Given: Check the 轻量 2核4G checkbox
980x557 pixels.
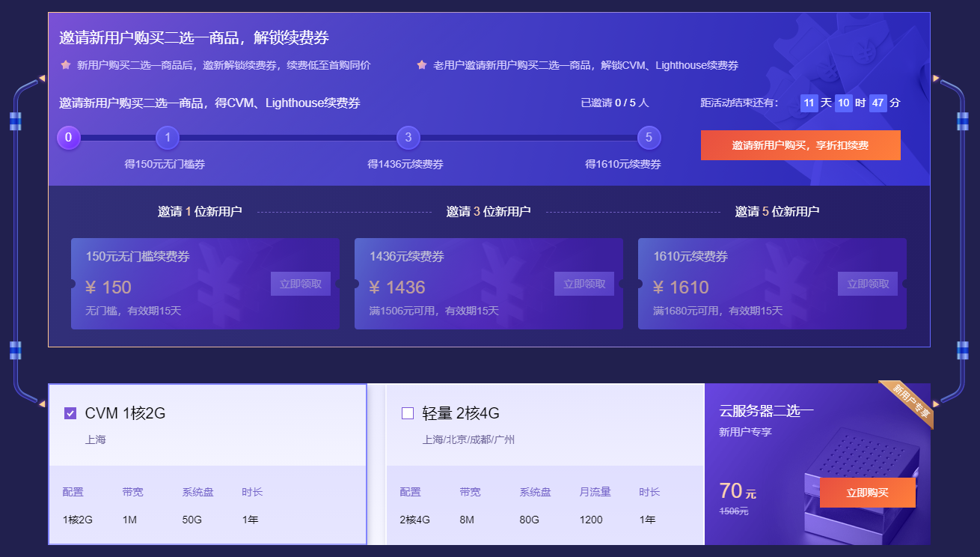Looking at the screenshot, I should (x=408, y=413).
